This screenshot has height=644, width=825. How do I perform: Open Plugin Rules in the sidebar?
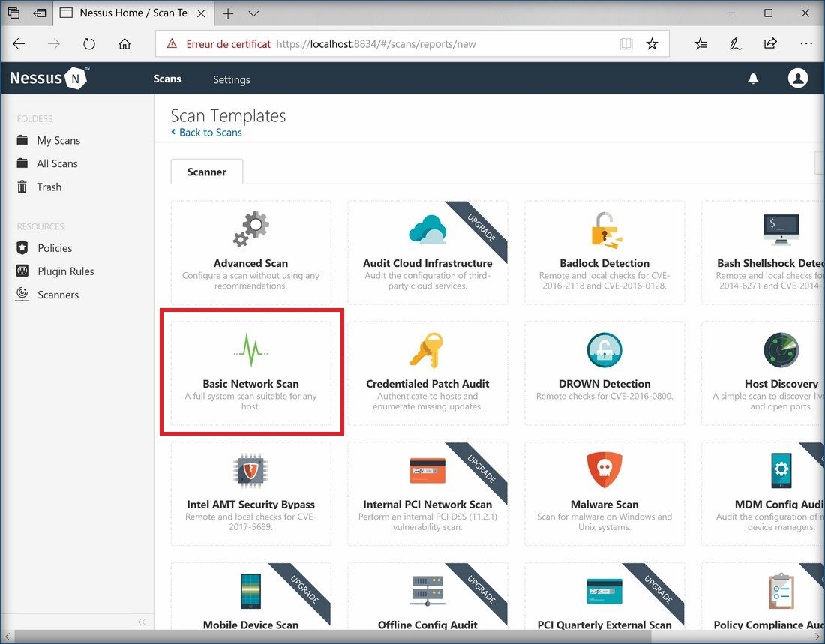66,271
